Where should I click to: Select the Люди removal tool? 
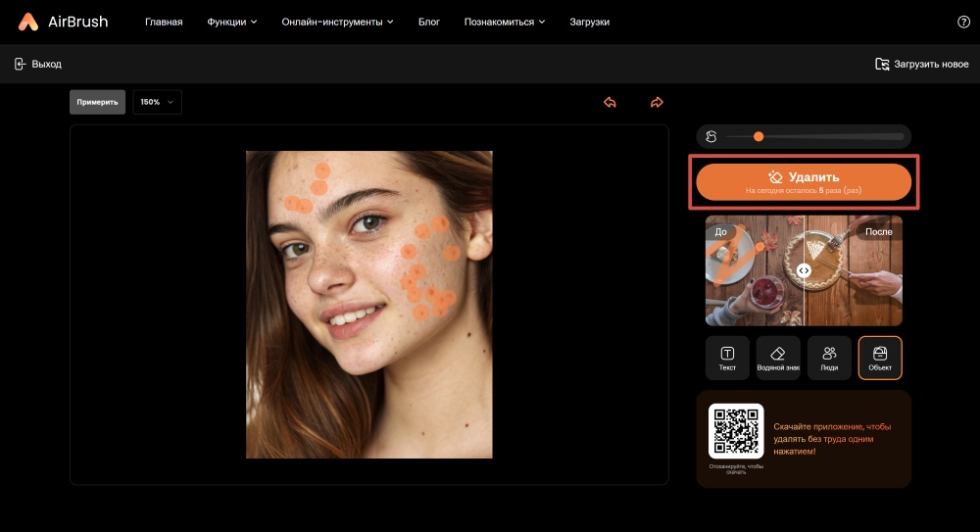pos(829,358)
